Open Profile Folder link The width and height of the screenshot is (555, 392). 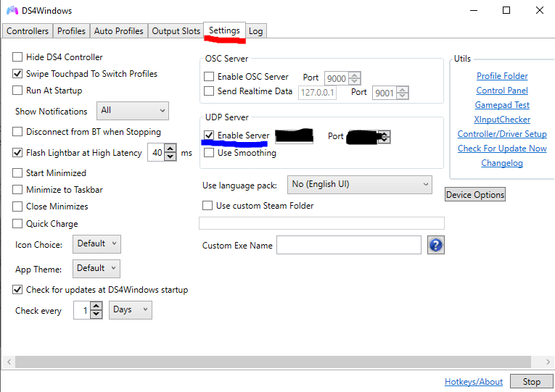tap(502, 76)
